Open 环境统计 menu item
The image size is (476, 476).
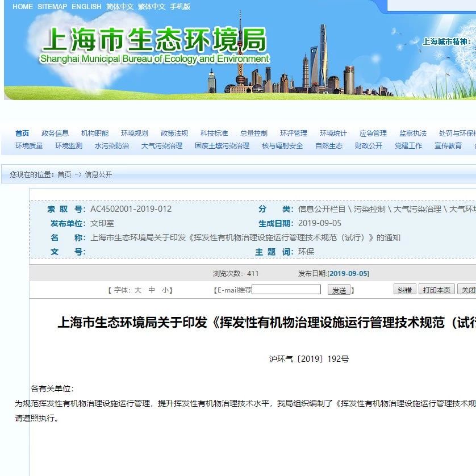333,133
